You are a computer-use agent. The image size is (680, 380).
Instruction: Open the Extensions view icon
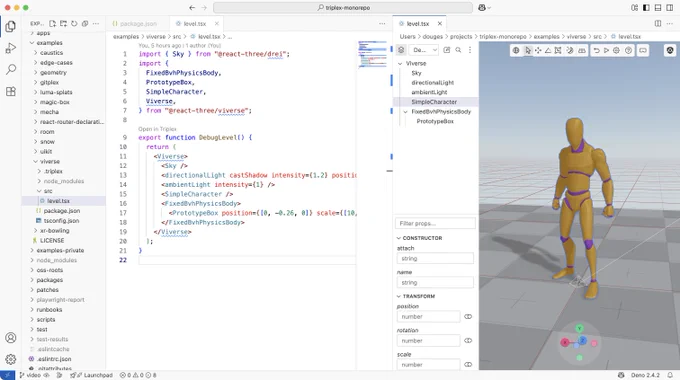[x=11, y=91]
